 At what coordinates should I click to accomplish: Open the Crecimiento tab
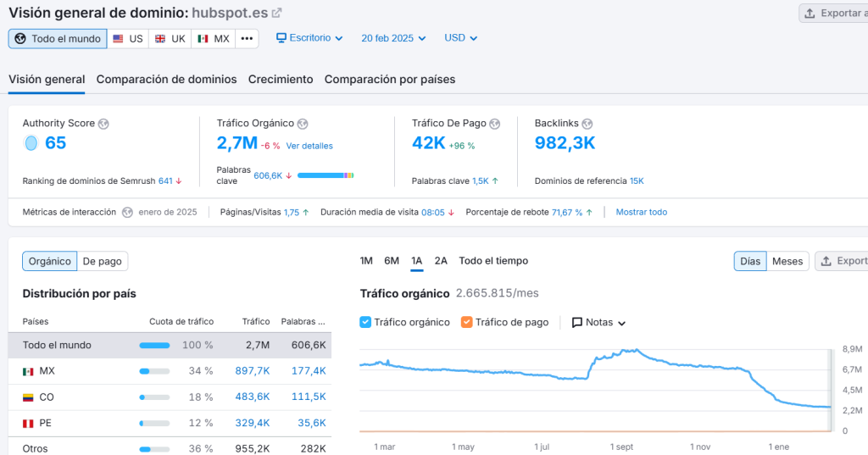pos(281,79)
